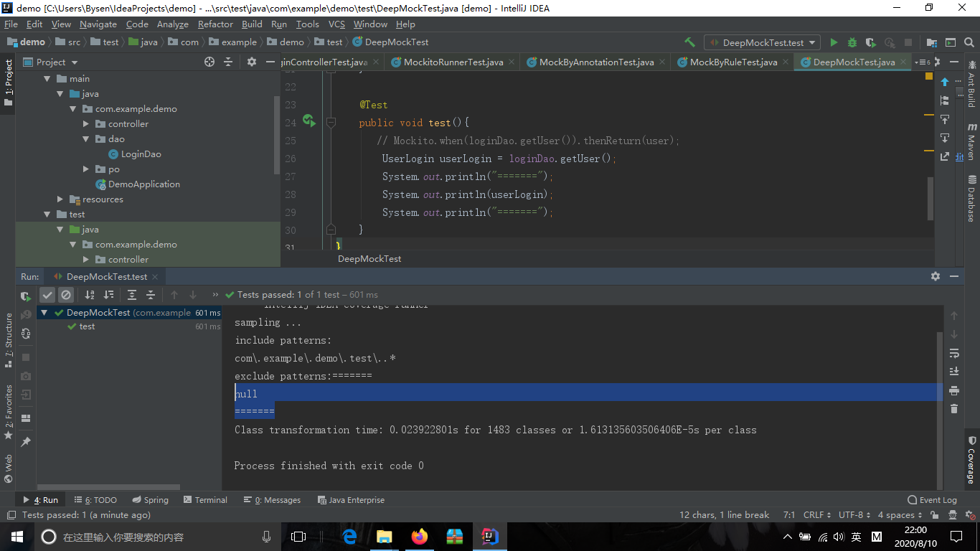
Task: Toggle the Show Ignored tests filter
Action: click(66, 294)
